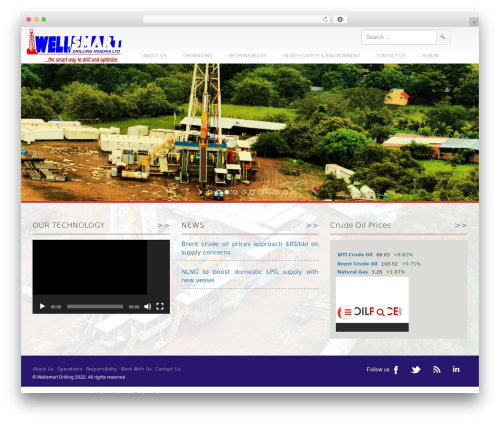Click the Natural Gas change '+1.87%'
Screen dimensions: 500x423
click(x=396, y=272)
